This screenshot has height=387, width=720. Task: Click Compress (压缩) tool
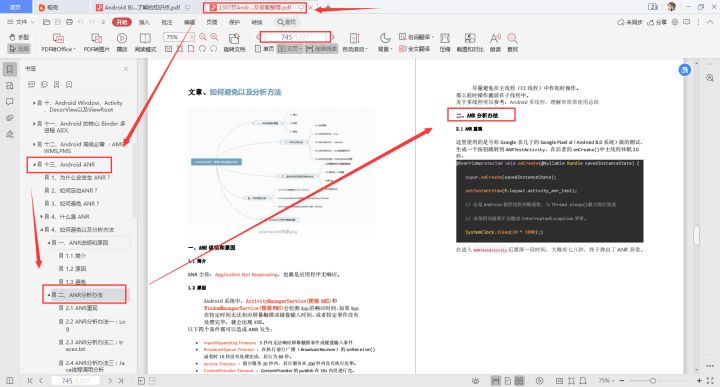pos(445,43)
